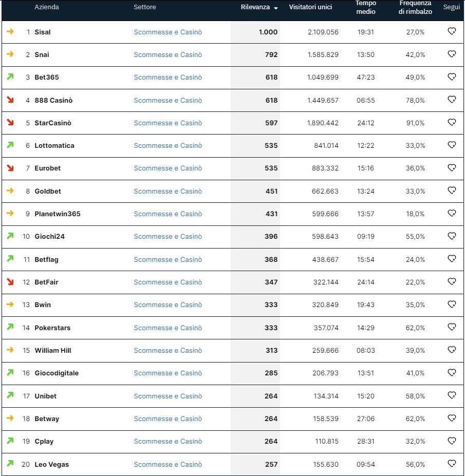Viewport: 465px width, 476px height.
Task: Click the green up arrow beside Giochi24
Action: coord(10,236)
